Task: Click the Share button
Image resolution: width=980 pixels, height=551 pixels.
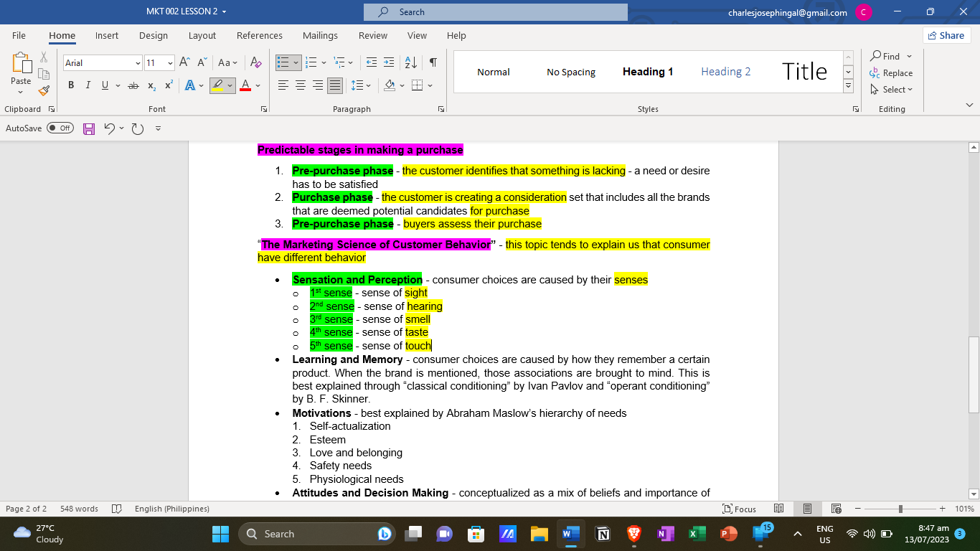Action: tap(946, 35)
